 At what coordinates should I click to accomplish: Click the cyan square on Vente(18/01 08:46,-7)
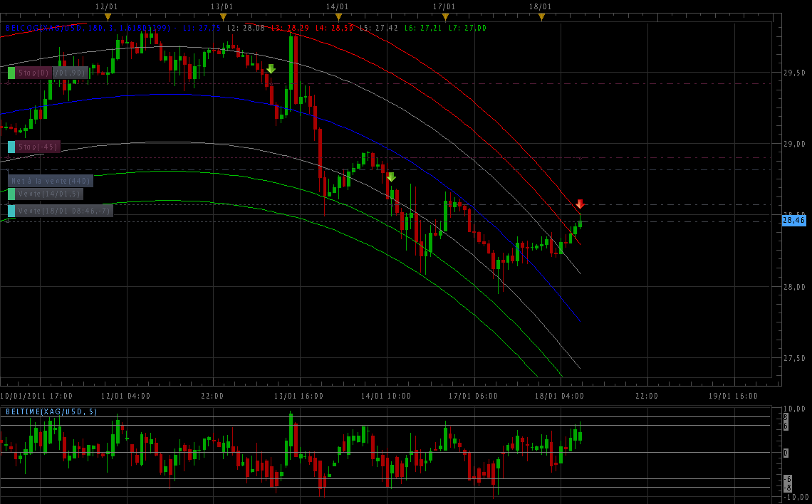11,211
